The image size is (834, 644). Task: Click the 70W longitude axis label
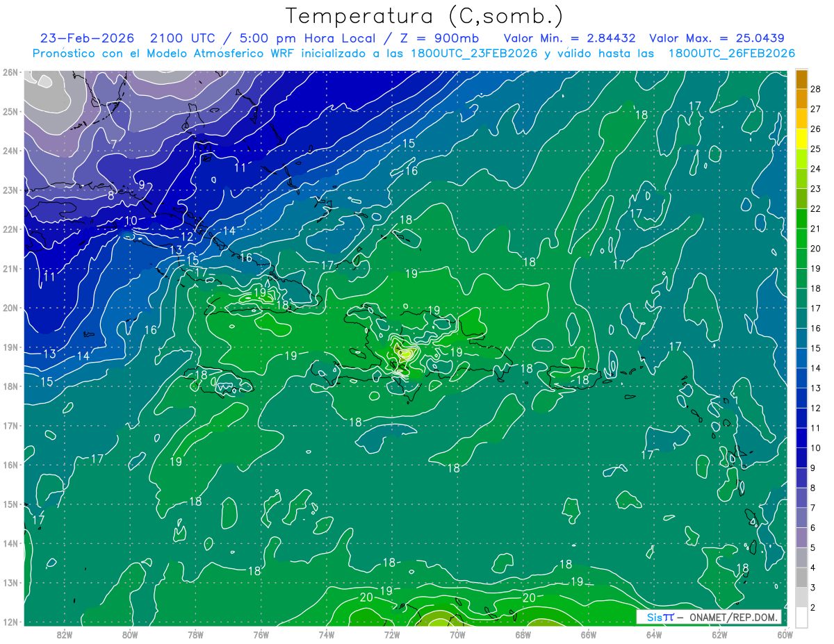pyautogui.click(x=457, y=634)
